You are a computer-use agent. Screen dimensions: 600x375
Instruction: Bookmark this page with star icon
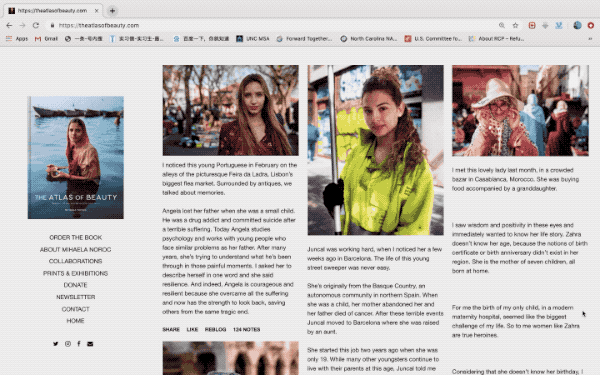point(515,25)
